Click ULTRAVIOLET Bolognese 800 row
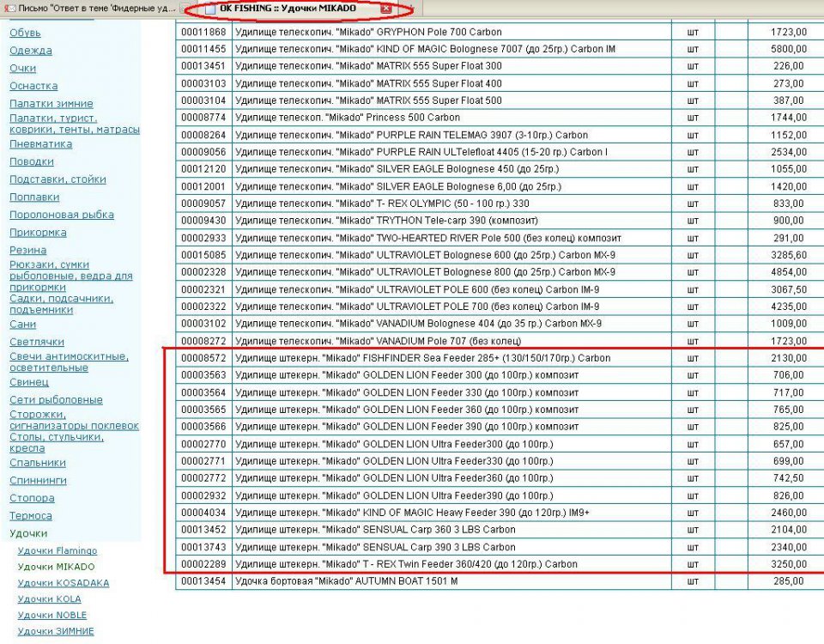Image resolution: width=824 pixels, height=644 pixels. pyautogui.click(x=500, y=272)
